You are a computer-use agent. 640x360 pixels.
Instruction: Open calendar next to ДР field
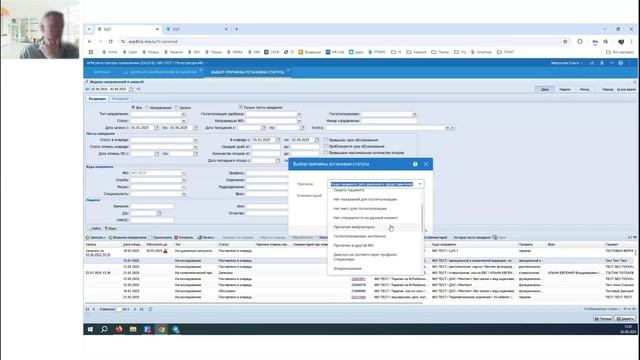click(x=159, y=213)
